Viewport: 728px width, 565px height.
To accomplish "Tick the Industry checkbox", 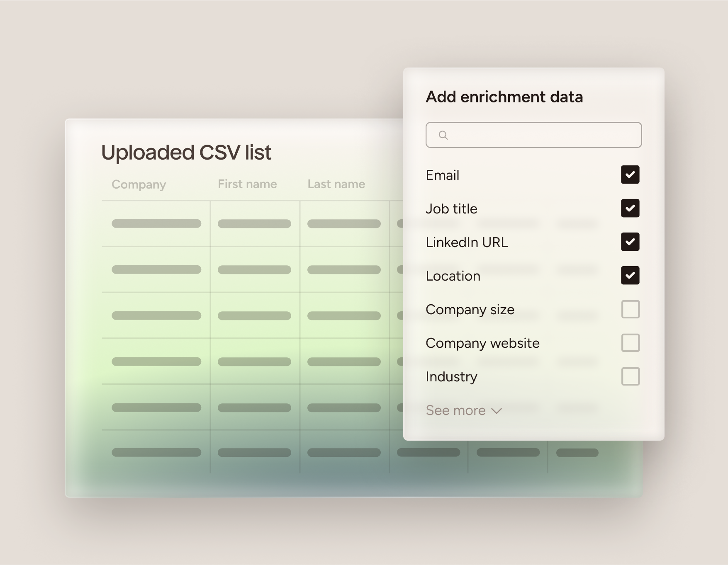I will 630,376.
